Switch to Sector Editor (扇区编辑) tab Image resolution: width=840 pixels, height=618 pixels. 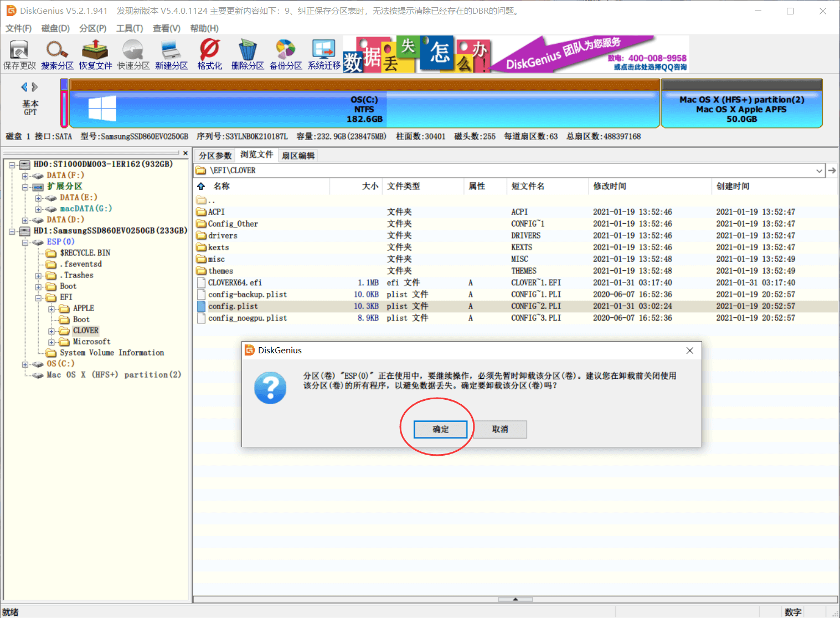(x=298, y=156)
